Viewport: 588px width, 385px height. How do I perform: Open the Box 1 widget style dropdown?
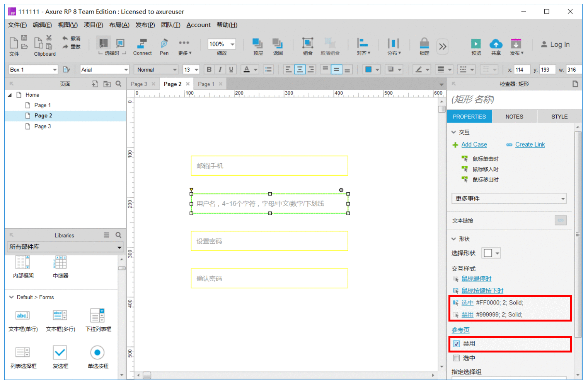tap(55, 70)
